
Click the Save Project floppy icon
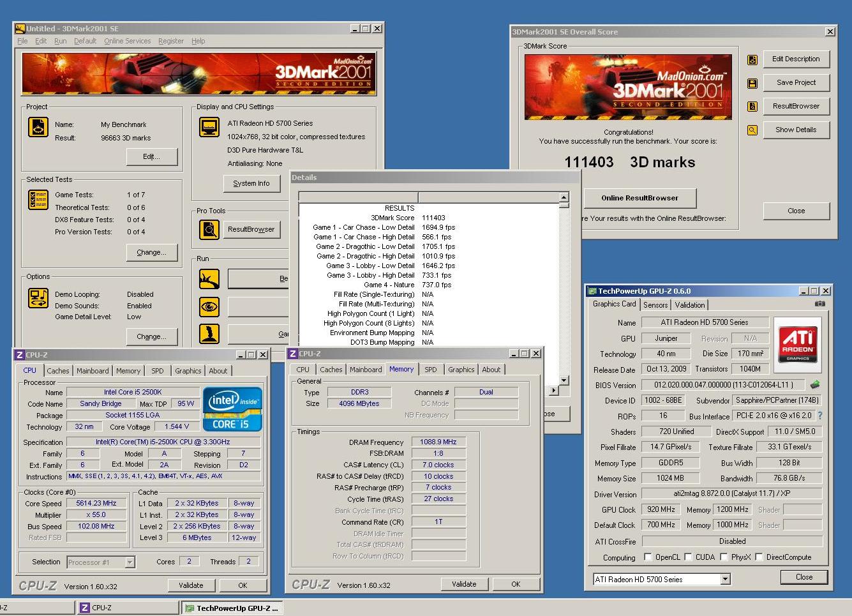coord(752,83)
